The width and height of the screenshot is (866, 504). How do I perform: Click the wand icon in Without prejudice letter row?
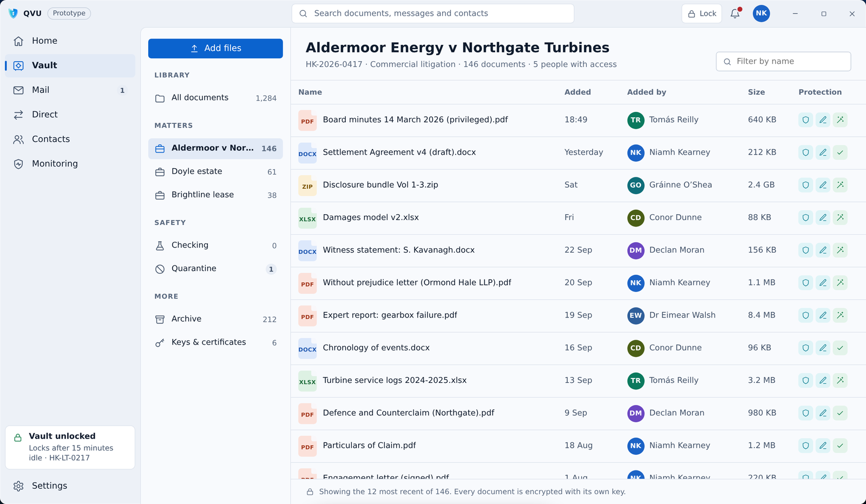[x=840, y=282]
